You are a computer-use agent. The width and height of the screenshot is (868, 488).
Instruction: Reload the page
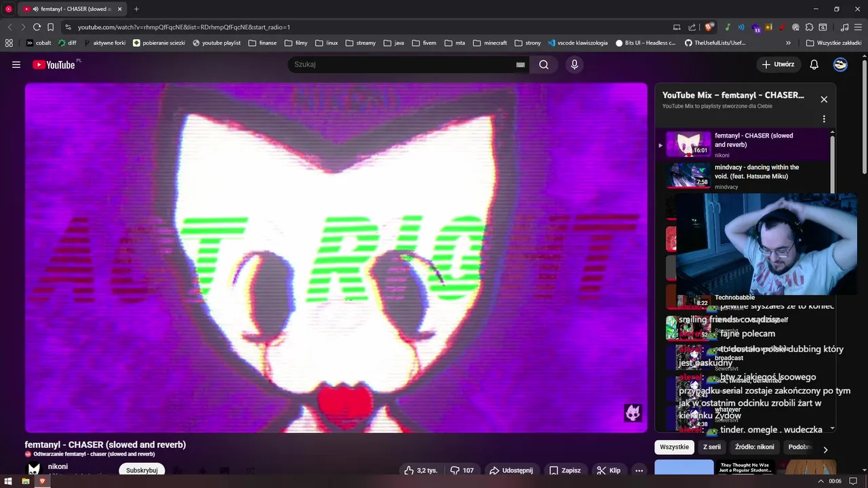pyautogui.click(x=37, y=27)
